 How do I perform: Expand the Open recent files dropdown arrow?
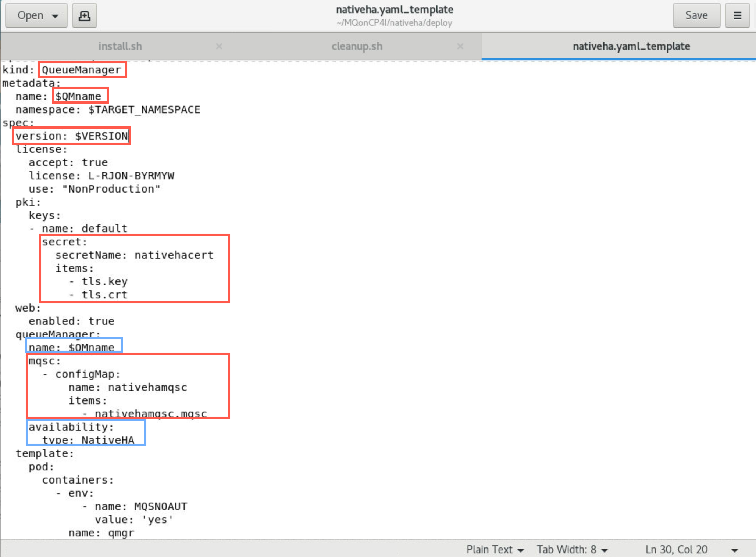(56, 16)
